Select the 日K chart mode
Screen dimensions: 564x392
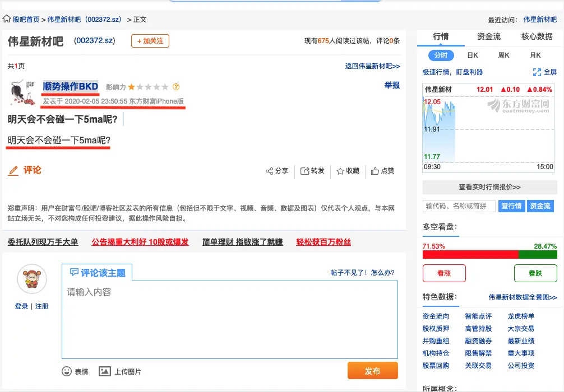pyautogui.click(x=472, y=55)
